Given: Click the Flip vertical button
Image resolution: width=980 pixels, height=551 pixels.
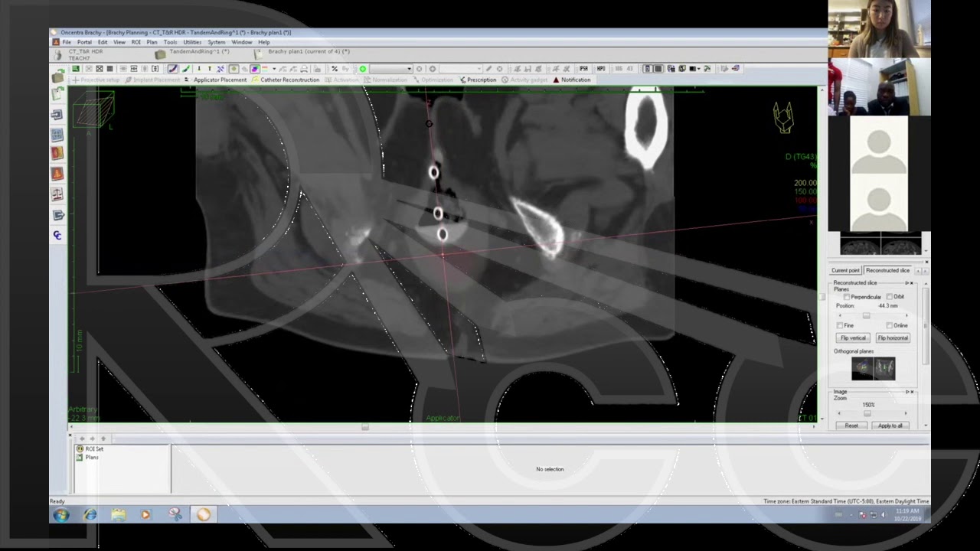Looking at the screenshot, I should pos(853,337).
